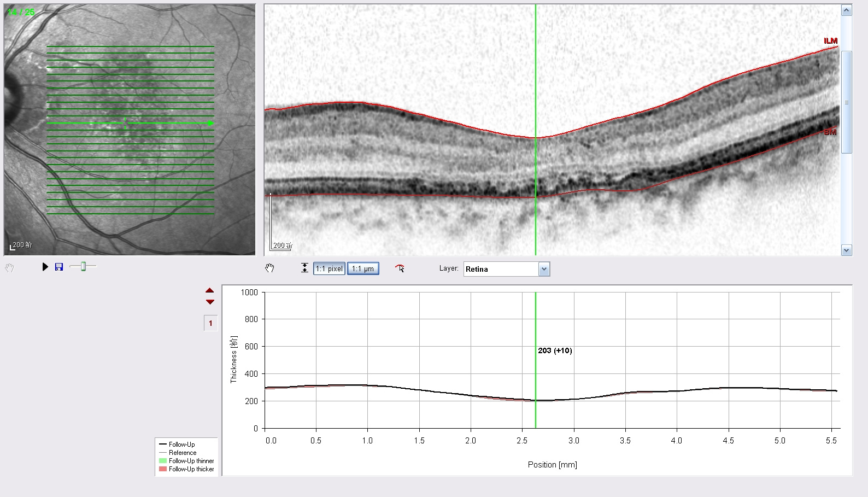868x497 pixels.
Task: Click the numbered button 1 beside the graph
Action: [210, 323]
